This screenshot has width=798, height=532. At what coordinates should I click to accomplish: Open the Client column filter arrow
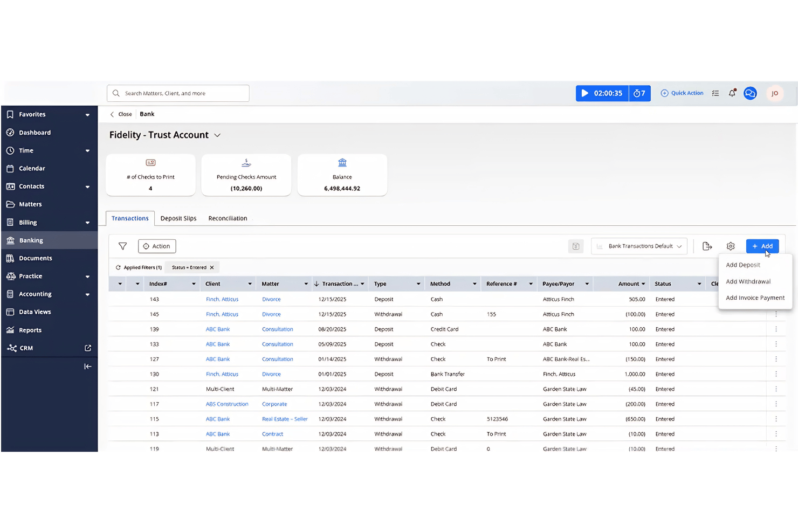point(250,284)
